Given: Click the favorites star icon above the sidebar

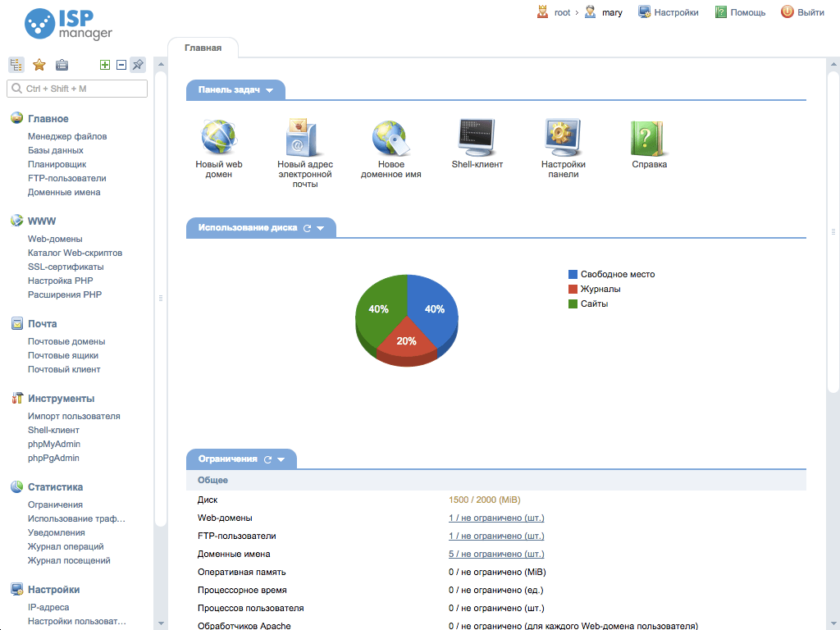Looking at the screenshot, I should pyautogui.click(x=39, y=64).
